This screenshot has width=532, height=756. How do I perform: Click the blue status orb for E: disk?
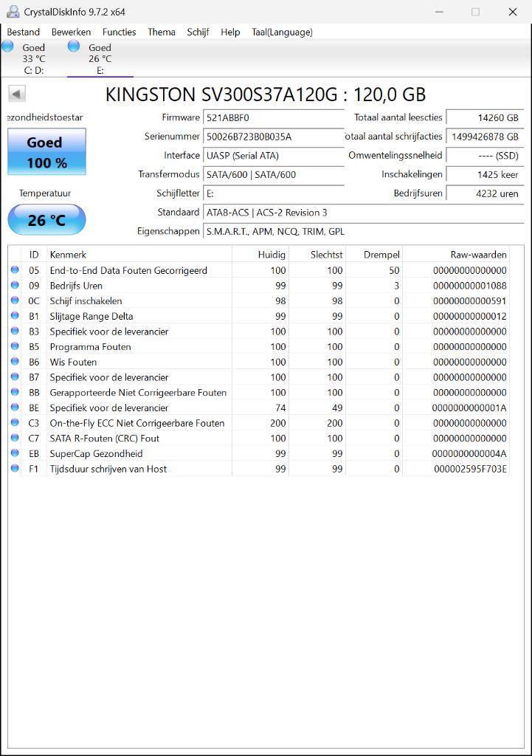[x=74, y=47]
